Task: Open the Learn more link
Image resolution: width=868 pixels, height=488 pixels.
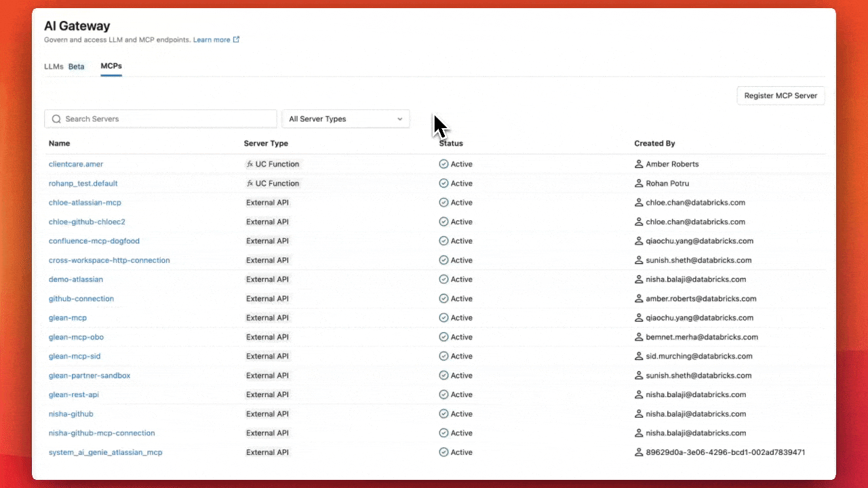Action: 212,40
